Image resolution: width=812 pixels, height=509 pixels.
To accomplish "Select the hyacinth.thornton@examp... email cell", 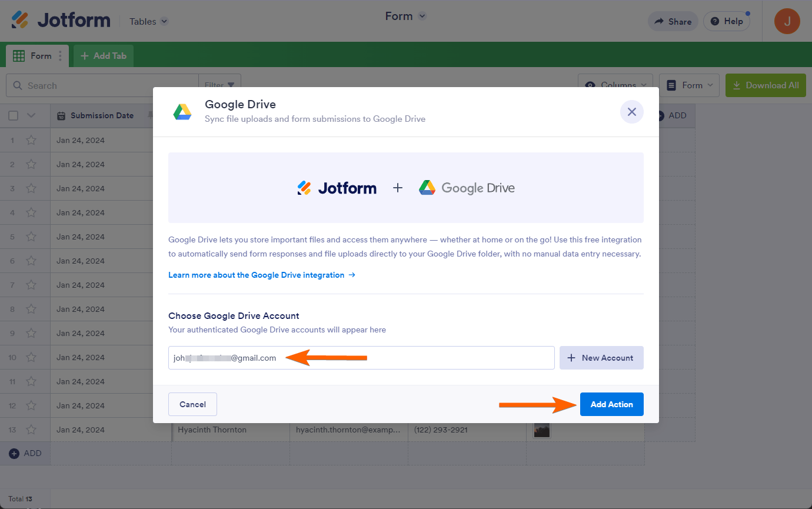I will click(349, 430).
